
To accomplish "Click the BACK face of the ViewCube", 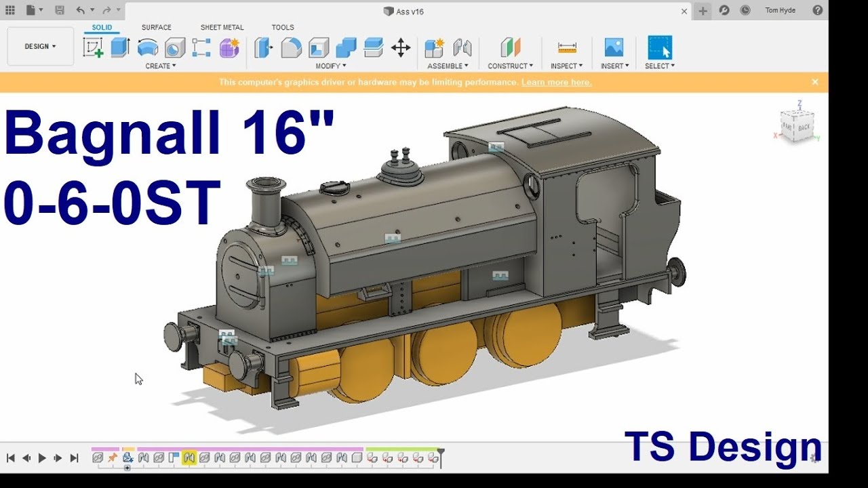I will point(804,127).
